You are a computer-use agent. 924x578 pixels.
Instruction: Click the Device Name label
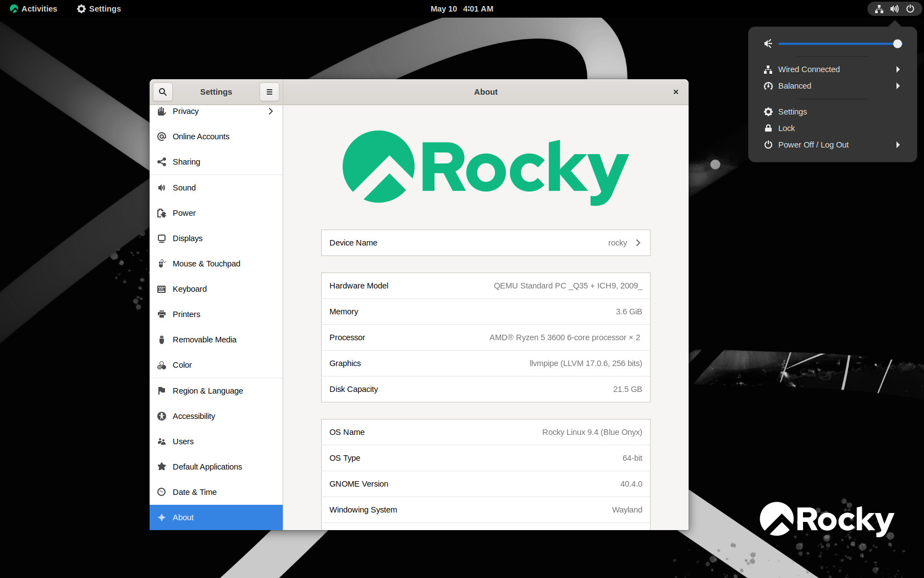click(x=353, y=243)
